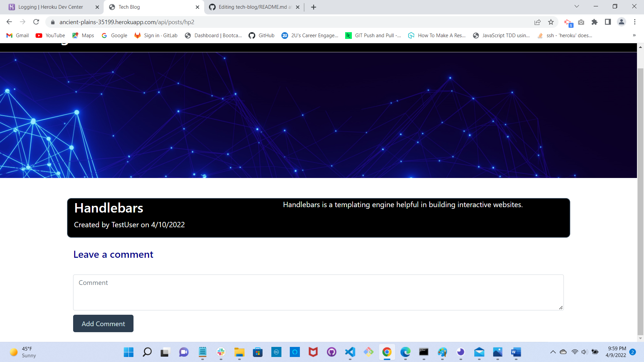This screenshot has width=644, height=362.
Task: Launch Visual Studio Code from the taskbar
Action: coord(350,352)
